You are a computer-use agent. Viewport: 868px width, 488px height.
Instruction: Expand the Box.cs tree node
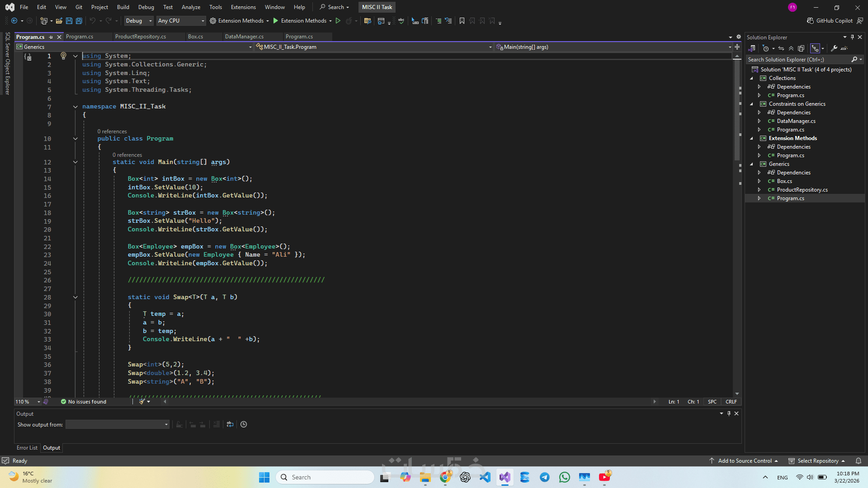(x=759, y=181)
